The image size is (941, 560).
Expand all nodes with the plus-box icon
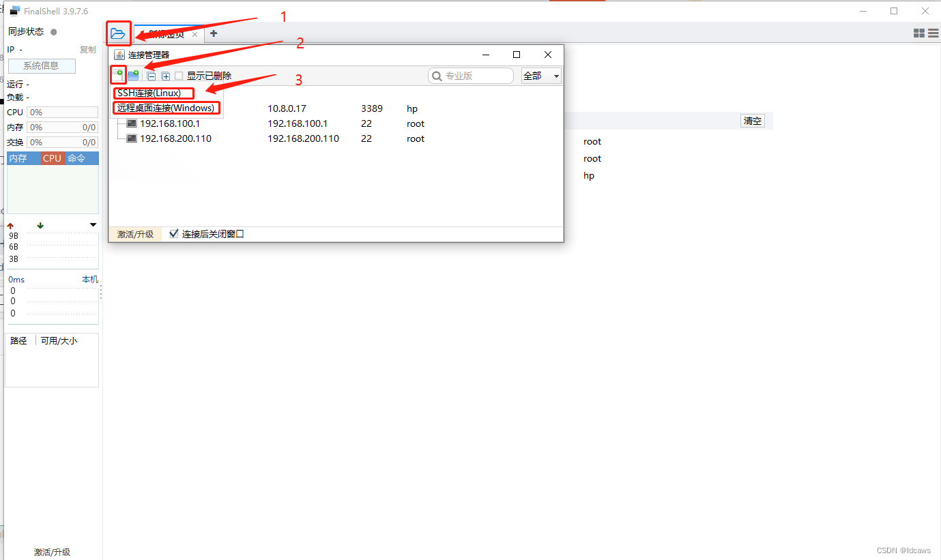tap(165, 76)
